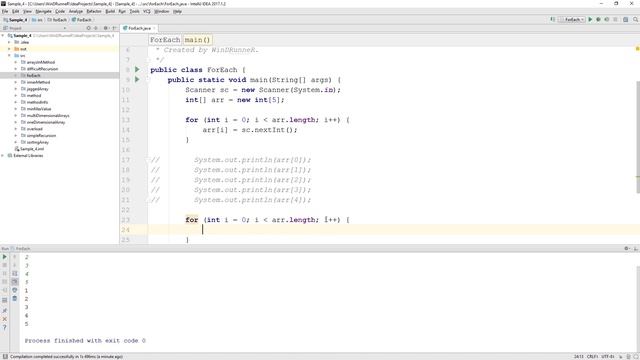Click Scroll from Source target icon in Project panel
This screenshot has width=640, height=360.
[89, 28]
